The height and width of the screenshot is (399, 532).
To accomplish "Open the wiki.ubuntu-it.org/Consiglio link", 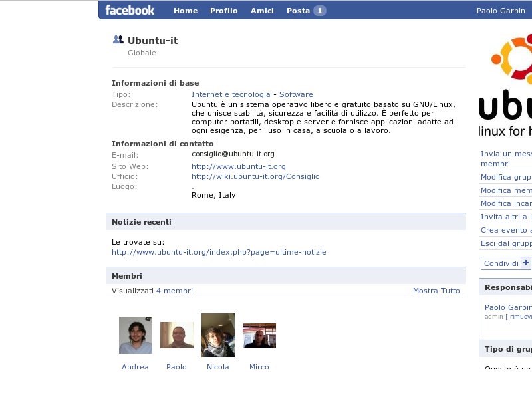I will 255,176.
